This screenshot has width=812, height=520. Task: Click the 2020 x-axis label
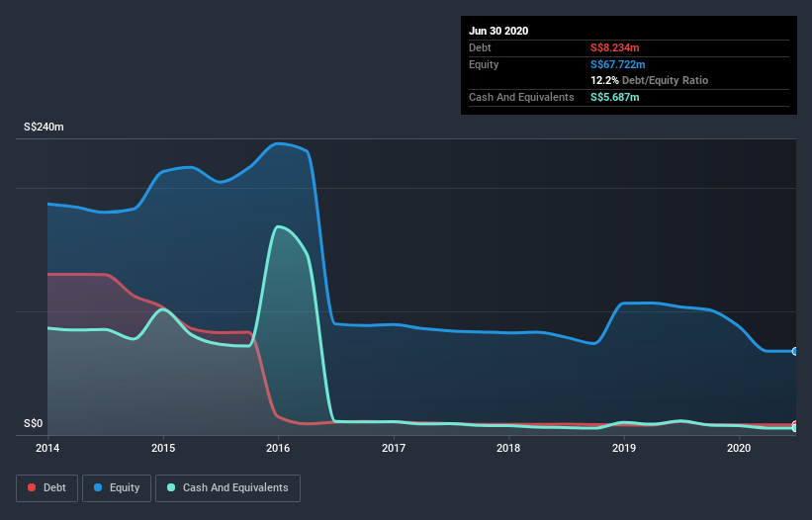(739, 448)
